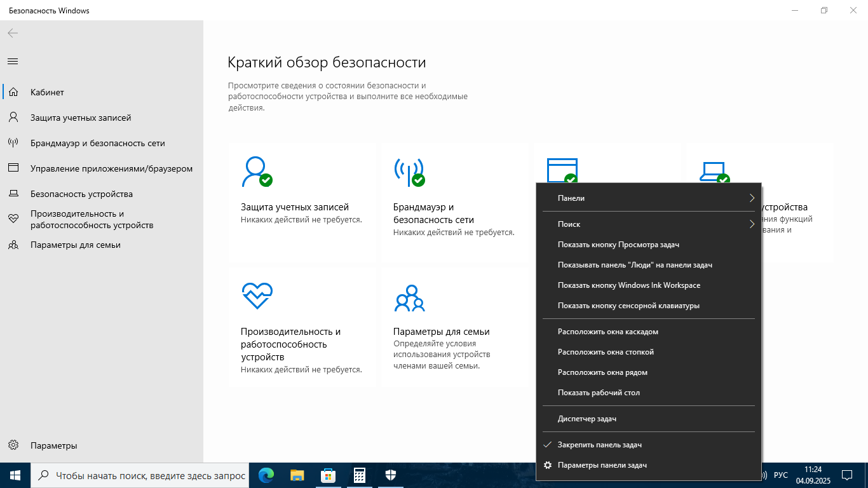The width and height of the screenshot is (868, 488).
Task: Toggle Показать кнопку Windows Ink Workspace
Action: coord(649,285)
